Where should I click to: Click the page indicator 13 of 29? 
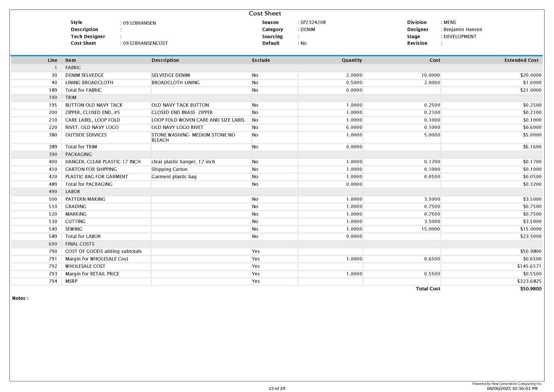[x=277, y=388]
